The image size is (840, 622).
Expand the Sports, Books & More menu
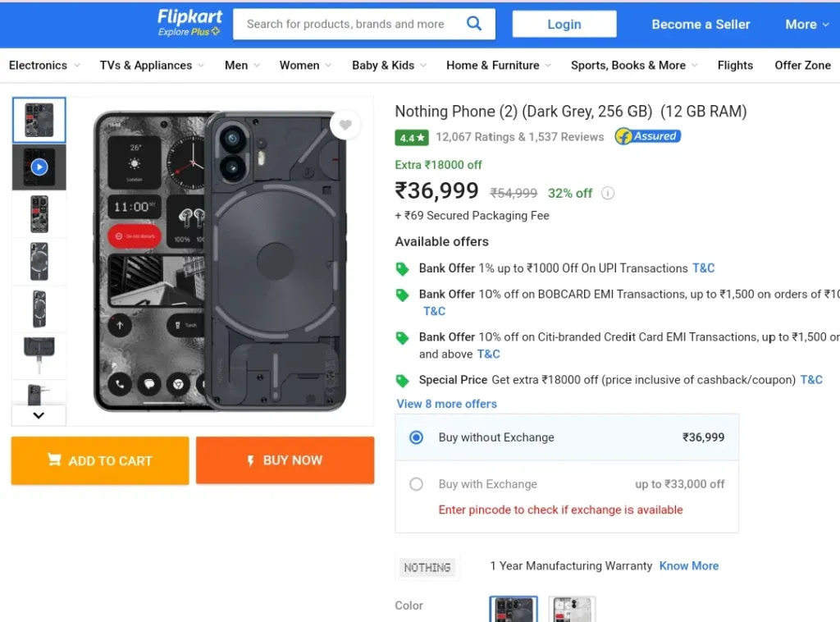point(634,66)
